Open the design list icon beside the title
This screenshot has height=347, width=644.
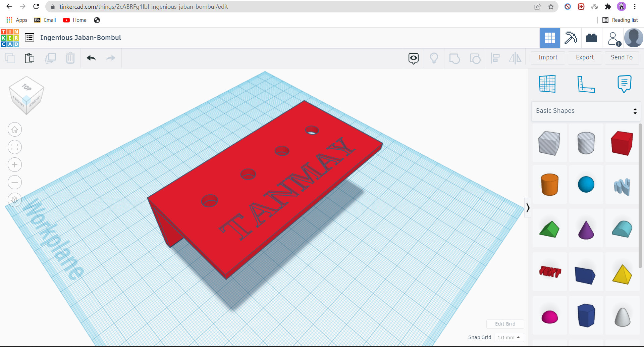pyautogui.click(x=30, y=38)
